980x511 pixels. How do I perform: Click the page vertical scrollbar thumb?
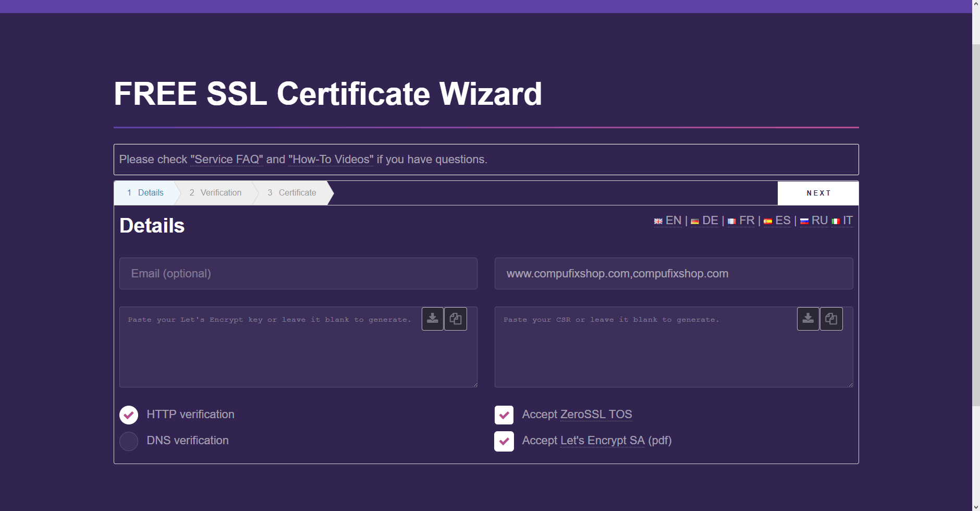(x=976, y=225)
